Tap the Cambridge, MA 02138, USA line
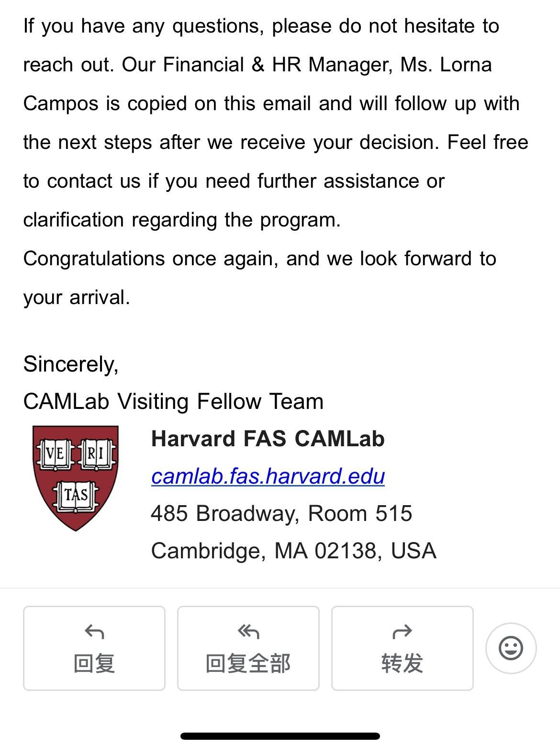Image resolution: width=560 pixels, height=746 pixels. tap(294, 551)
